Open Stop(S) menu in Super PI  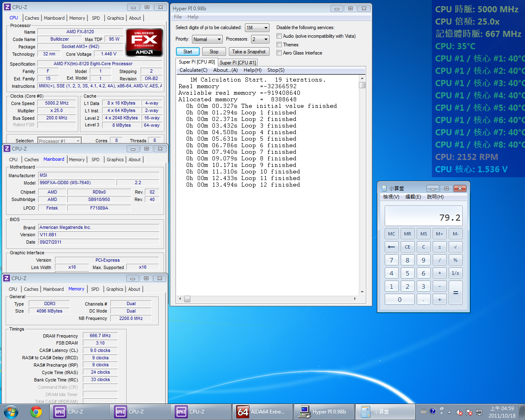point(276,70)
